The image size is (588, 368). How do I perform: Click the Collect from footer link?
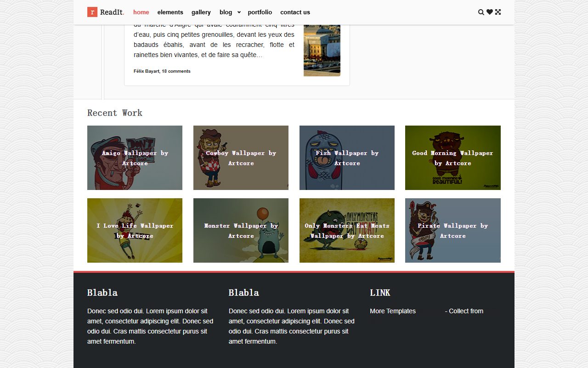coord(466,311)
